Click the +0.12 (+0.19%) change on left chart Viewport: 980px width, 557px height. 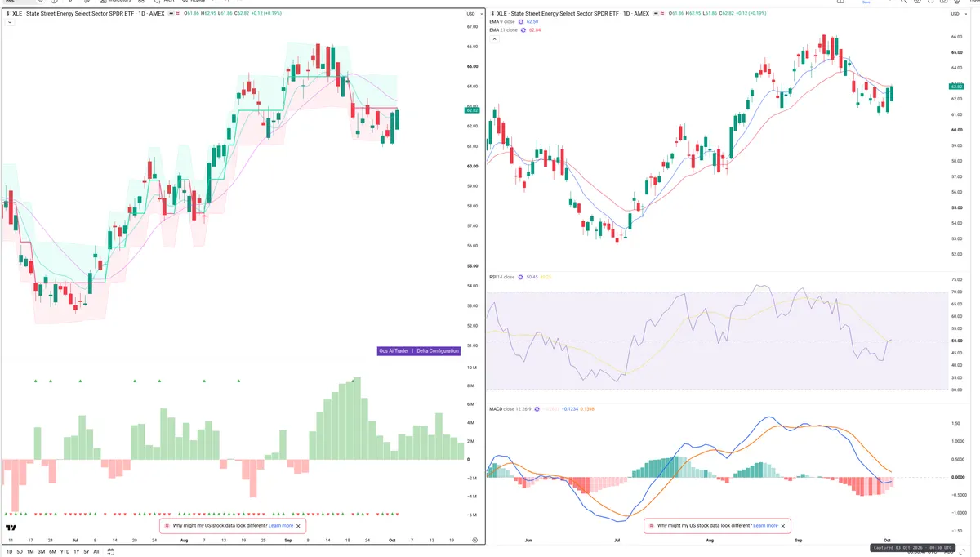point(266,14)
